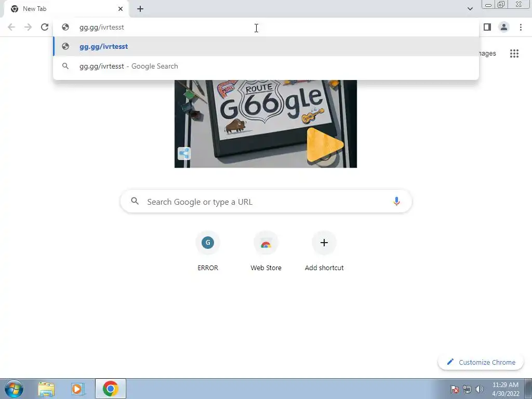The height and width of the screenshot is (399, 532).
Task: Open the Action Center flag icon
Action: click(x=455, y=389)
